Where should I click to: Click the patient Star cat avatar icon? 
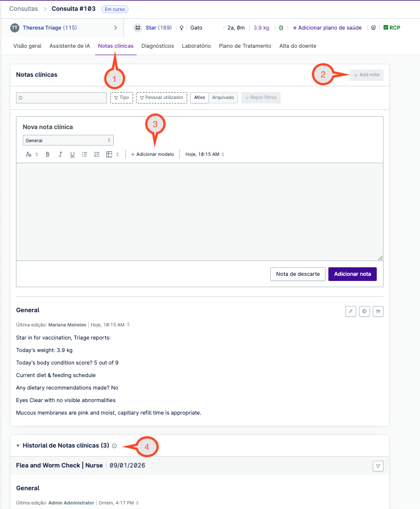[x=138, y=28]
